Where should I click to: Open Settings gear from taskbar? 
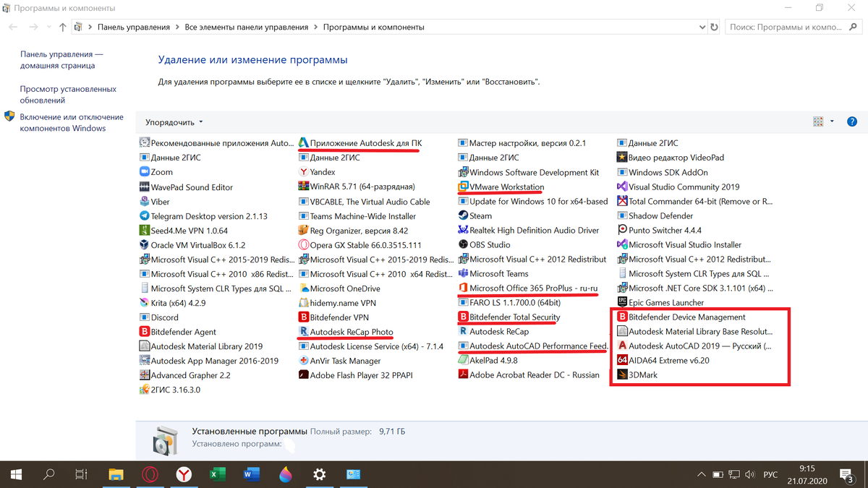(x=319, y=475)
